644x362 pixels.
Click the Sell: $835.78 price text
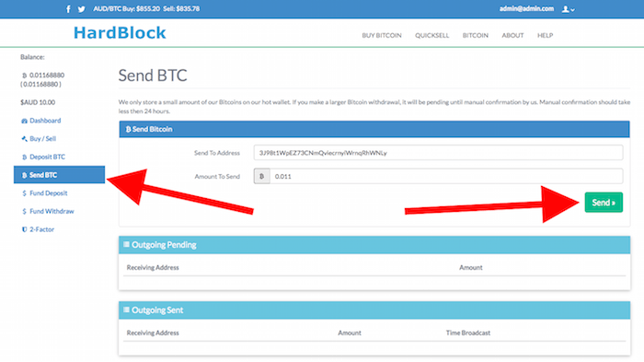181,8
